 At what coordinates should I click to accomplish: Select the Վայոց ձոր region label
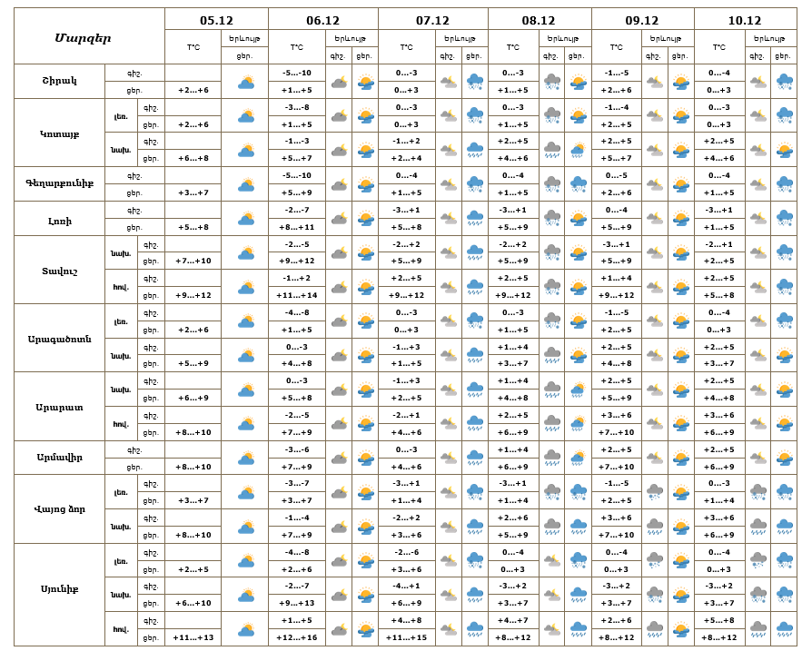tap(59, 509)
